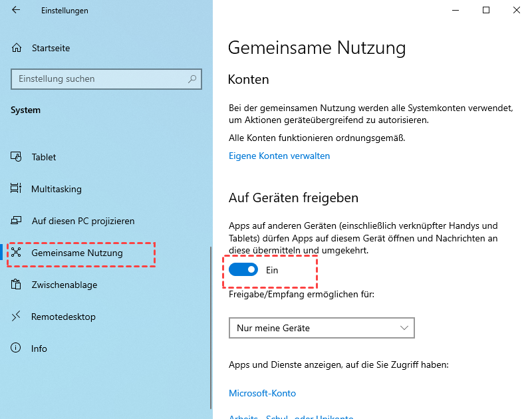Open the 'Nur meine Geräte' dropdown
This screenshot has height=419, width=532.
(x=321, y=328)
